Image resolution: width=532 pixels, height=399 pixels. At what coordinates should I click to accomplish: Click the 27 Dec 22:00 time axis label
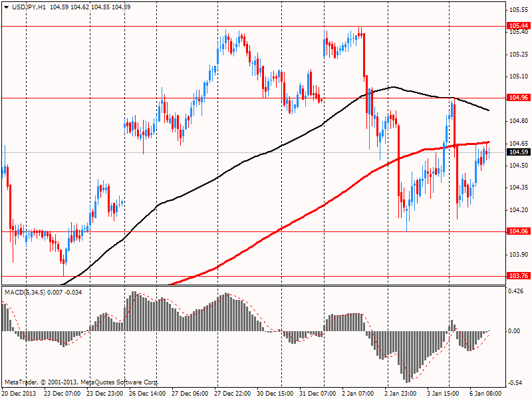pos(232,393)
